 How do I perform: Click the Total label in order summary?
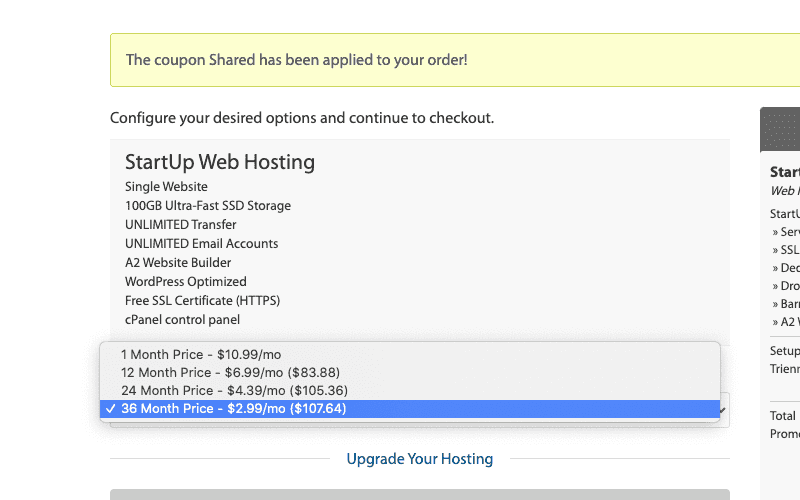[x=783, y=416]
